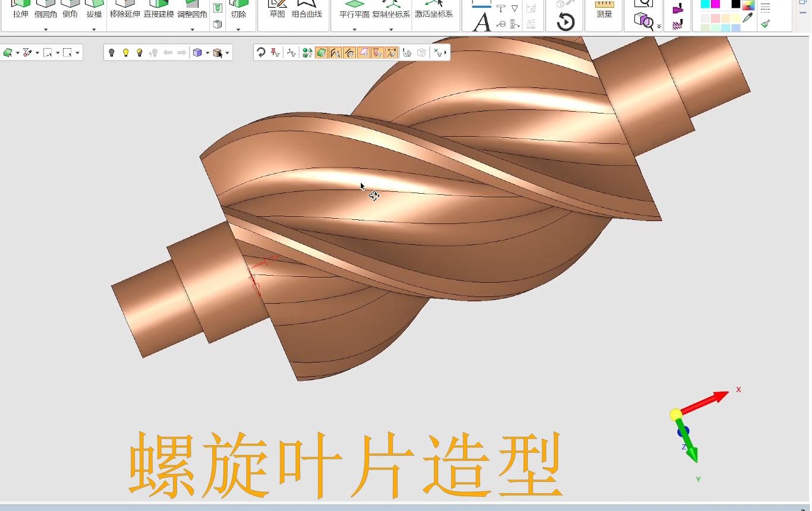Click the 测量 measure ruler tool
The image size is (812, 511).
click(604, 10)
